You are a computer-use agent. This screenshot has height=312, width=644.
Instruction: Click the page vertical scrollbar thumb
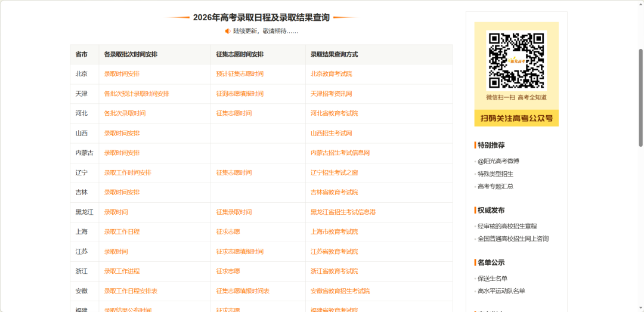coord(640,97)
